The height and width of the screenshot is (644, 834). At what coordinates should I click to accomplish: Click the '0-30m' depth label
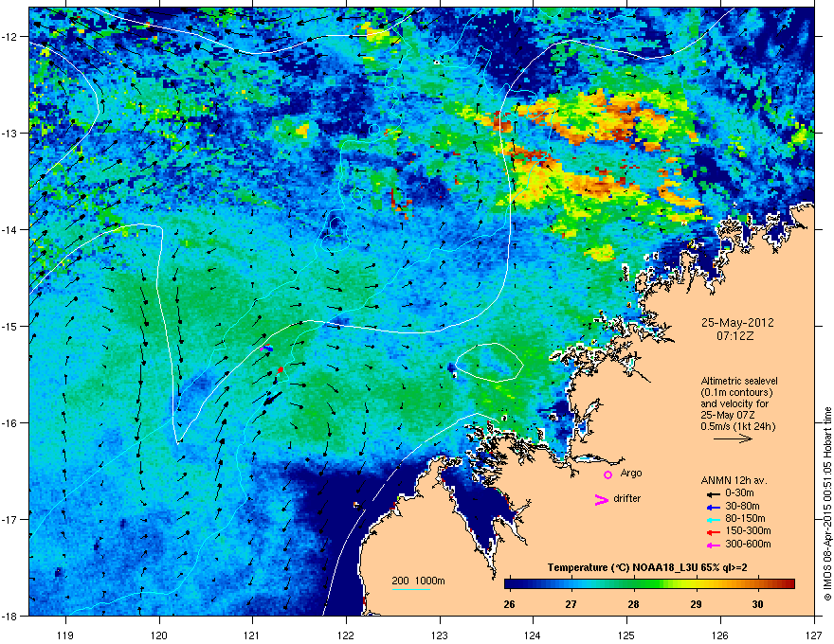pos(739,493)
